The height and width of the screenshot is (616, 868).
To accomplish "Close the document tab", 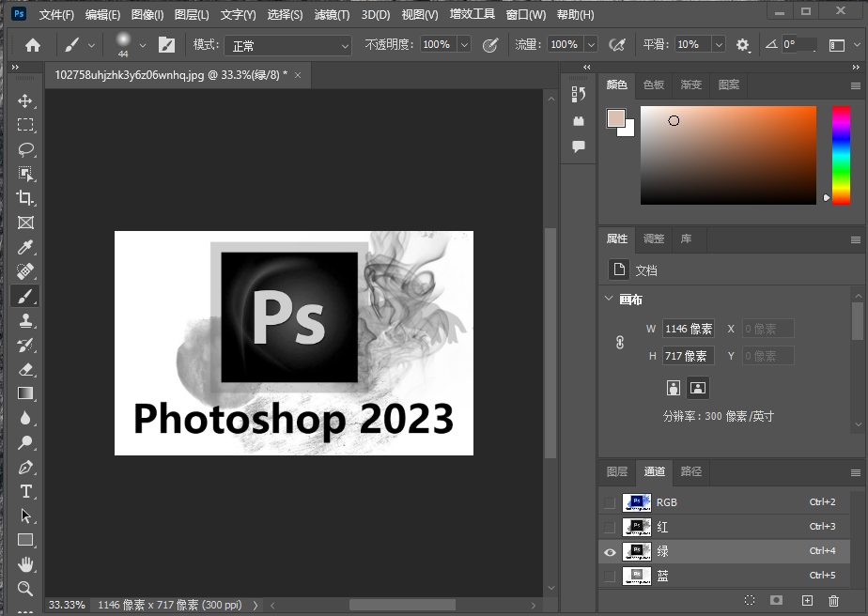I will coord(298,75).
